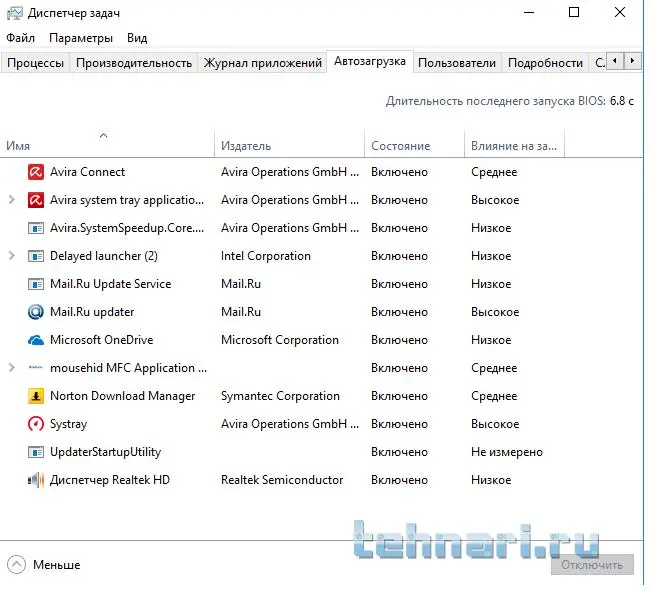
Task: Select the Mail.Ru Update Service entry name
Action: (x=111, y=284)
